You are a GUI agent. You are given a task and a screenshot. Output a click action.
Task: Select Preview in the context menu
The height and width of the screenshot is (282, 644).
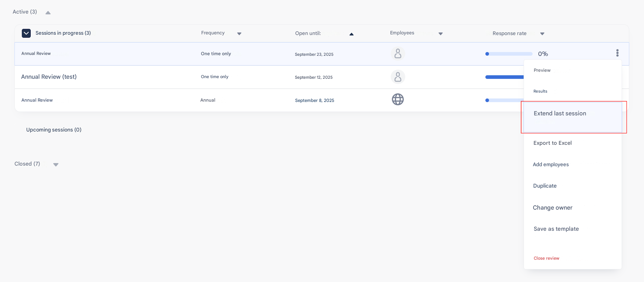click(542, 70)
